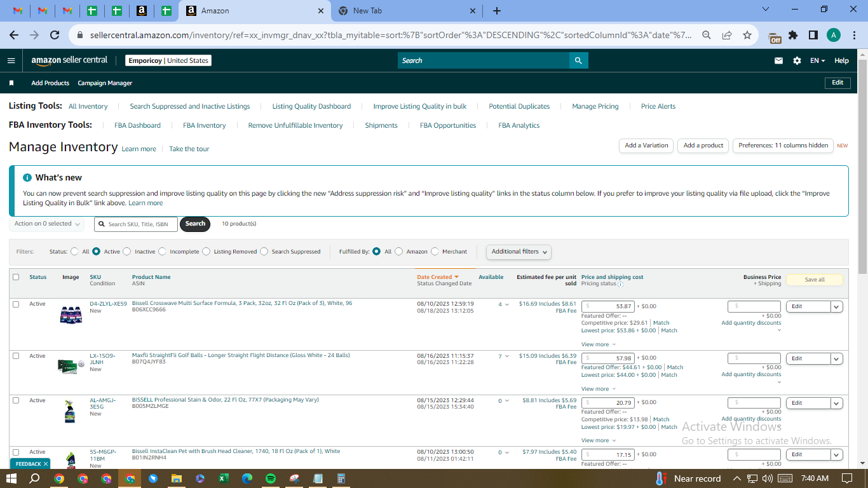Screen dimensions: 868x488
Task: Expand View more under the 53.87 price
Action: tap(599, 344)
